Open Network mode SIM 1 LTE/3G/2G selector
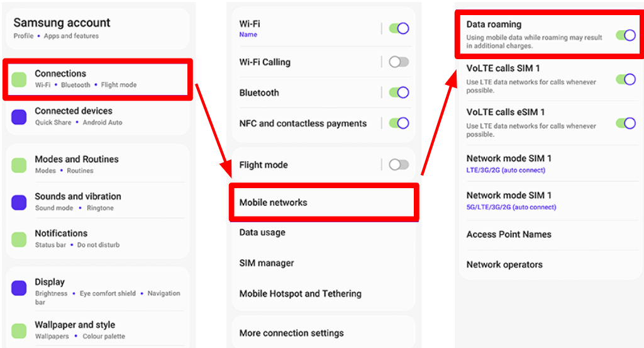The width and height of the screenshot is (644, 348). tap(509, 164)
